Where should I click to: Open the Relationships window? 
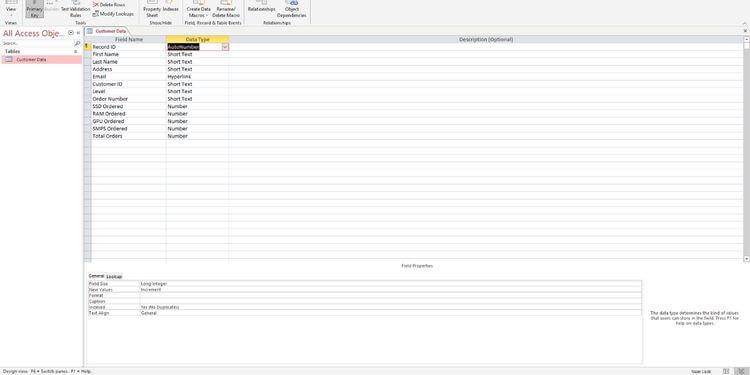[262, 7]
